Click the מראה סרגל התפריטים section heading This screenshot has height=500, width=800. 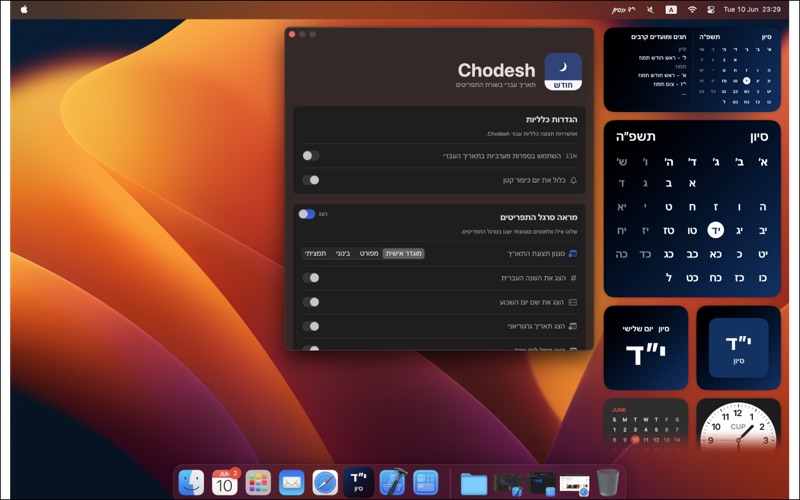(x=538, y=217)
